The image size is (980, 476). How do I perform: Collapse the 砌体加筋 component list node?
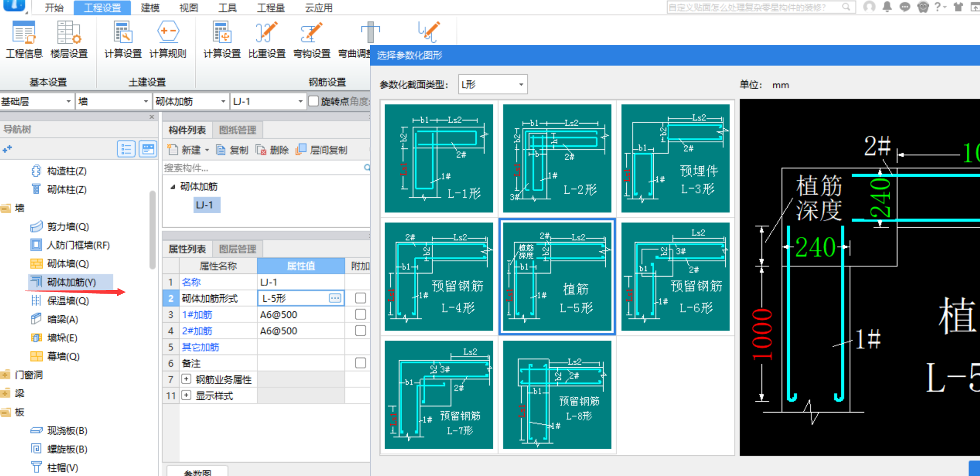coord(173,186)
